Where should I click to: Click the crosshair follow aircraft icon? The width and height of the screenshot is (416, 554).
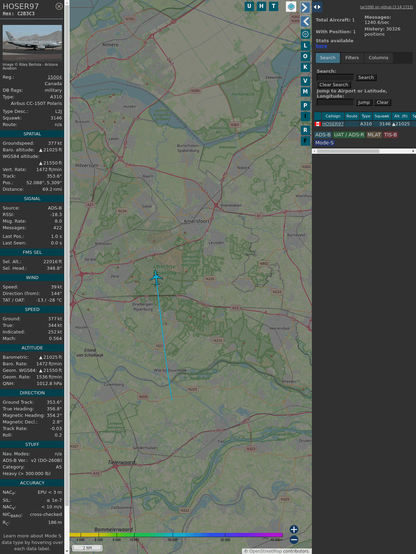(x=305, y=34)
